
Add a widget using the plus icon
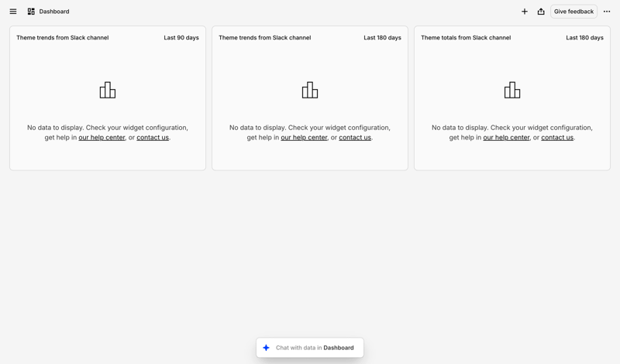(525, 12)
